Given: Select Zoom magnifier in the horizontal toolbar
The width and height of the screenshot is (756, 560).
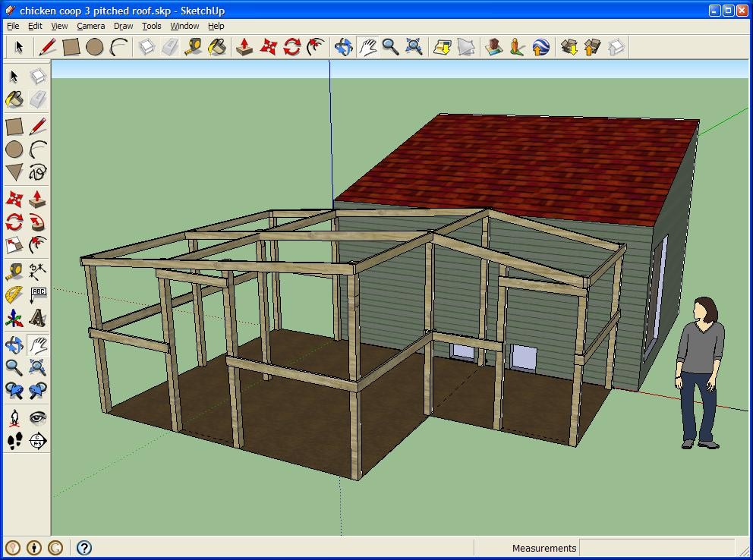Looking at the screenshot, I should (x=391, y=47).
